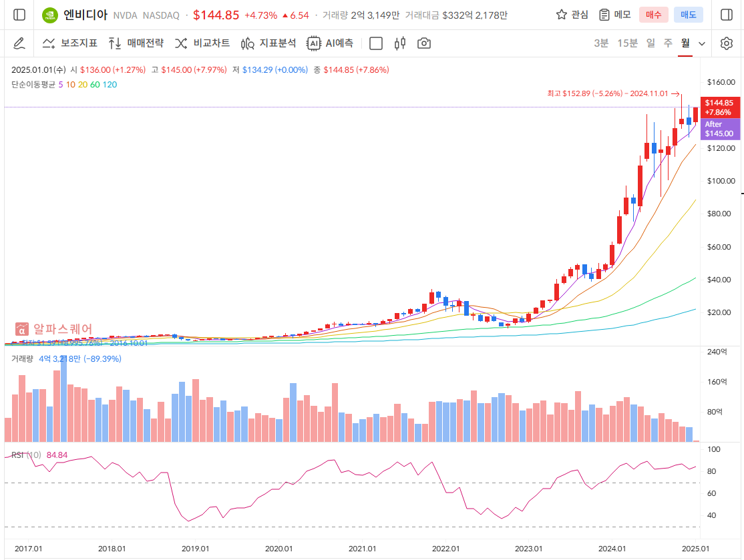Click the square layout icon
This screenshot has height=560, width=744.
(x=376, y=43)
